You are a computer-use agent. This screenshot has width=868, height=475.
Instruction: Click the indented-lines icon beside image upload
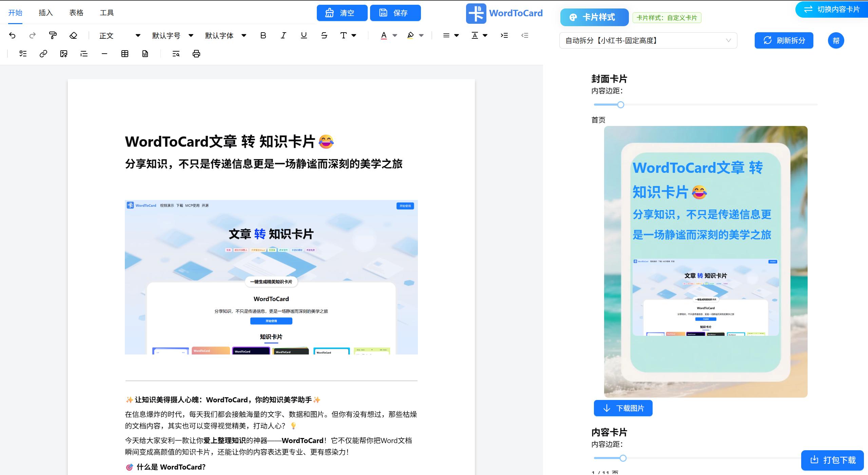coord(84,54)
